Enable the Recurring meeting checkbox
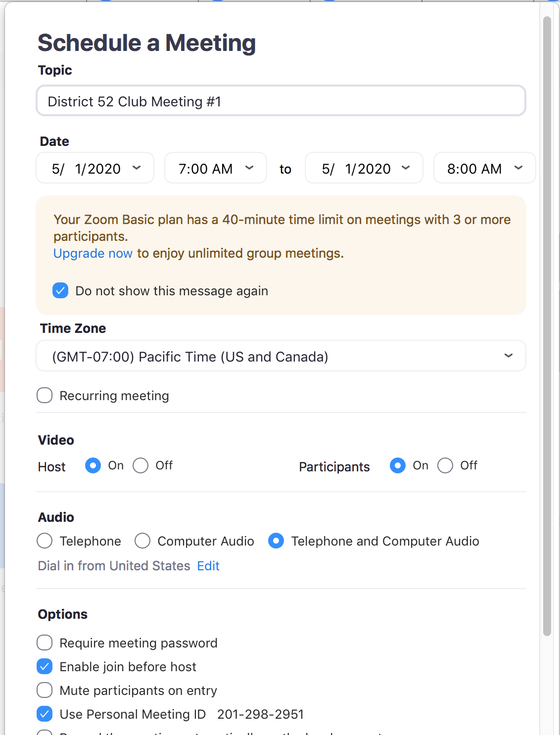 point(45,396)
